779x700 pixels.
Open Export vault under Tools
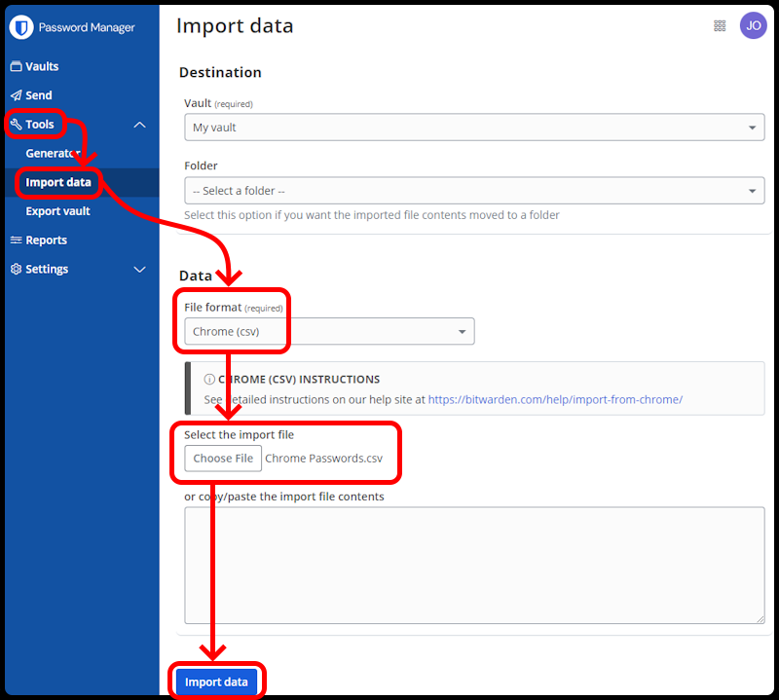click(57, 211)
